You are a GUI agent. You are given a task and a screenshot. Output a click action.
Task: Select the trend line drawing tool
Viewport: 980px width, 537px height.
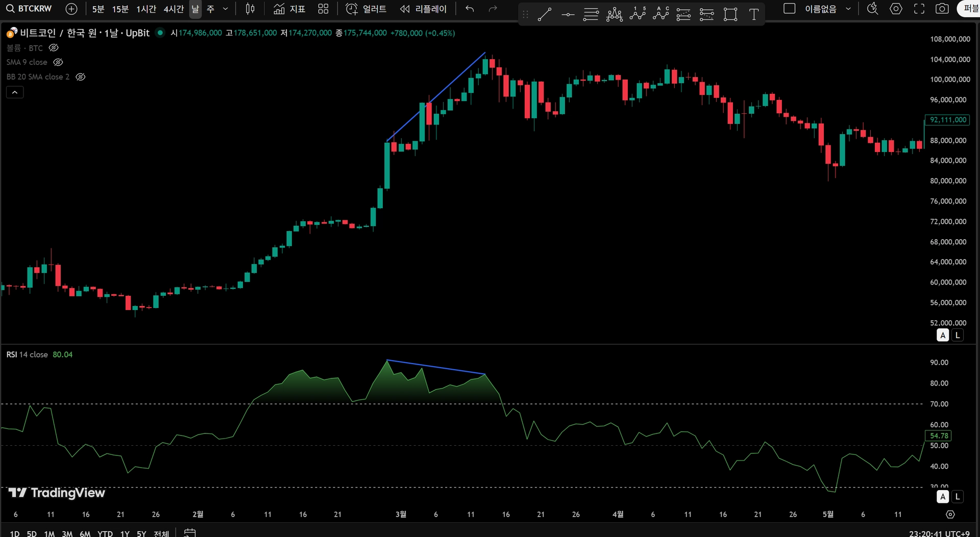click(545, 14)
